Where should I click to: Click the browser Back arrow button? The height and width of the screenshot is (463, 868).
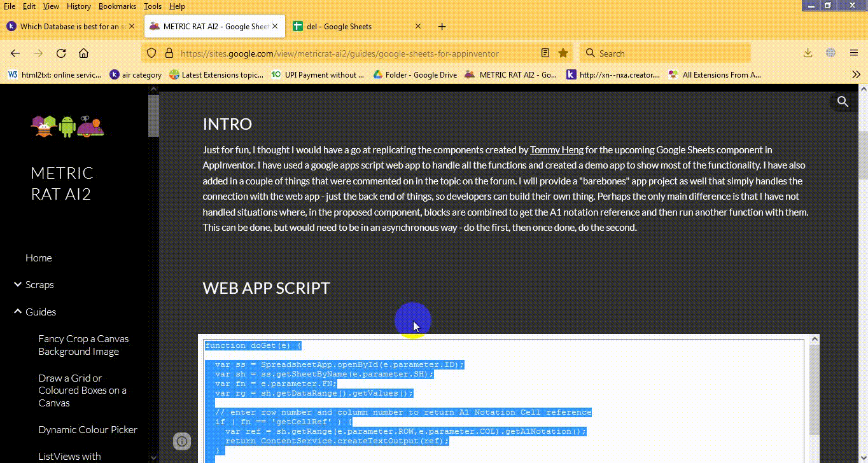[15, 53]
